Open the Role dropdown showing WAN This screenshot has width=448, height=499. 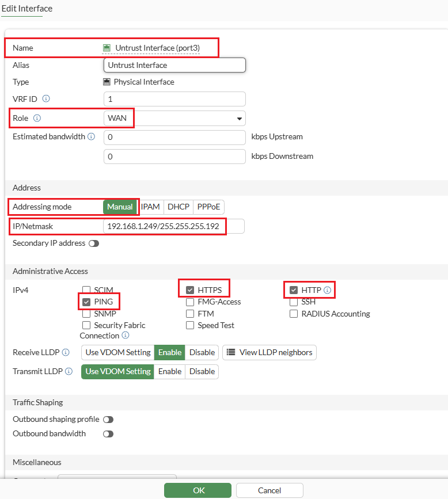coord(174,119)
